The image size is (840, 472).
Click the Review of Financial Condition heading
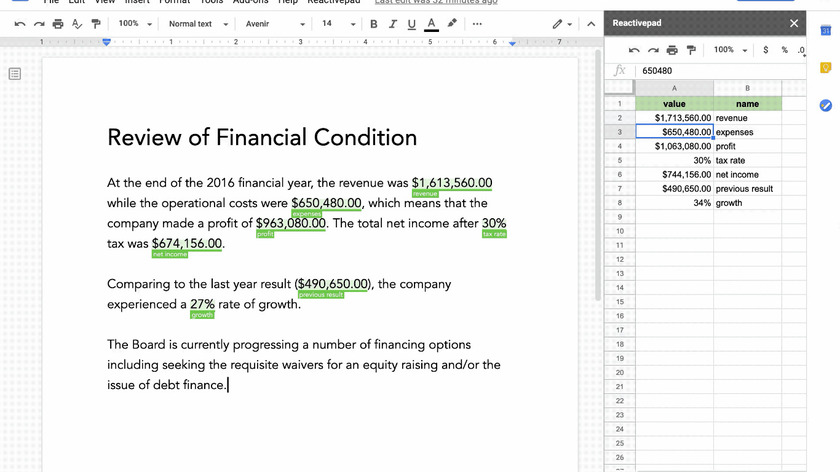pyautogui.click(x=262, y=138)
